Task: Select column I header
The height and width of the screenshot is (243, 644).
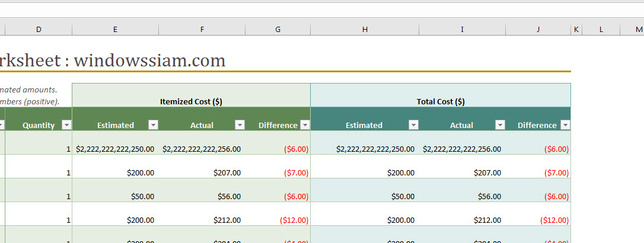Action: pos(462,30)
